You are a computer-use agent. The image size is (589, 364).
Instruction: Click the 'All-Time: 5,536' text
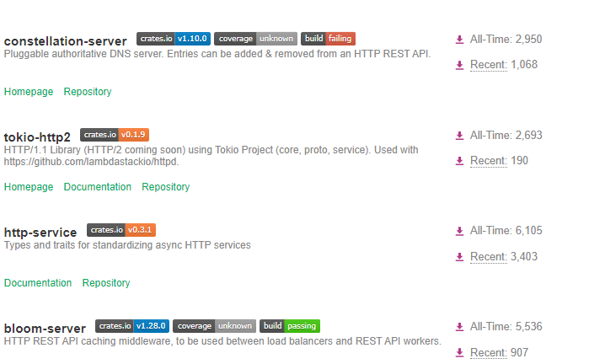click(506, 327)
